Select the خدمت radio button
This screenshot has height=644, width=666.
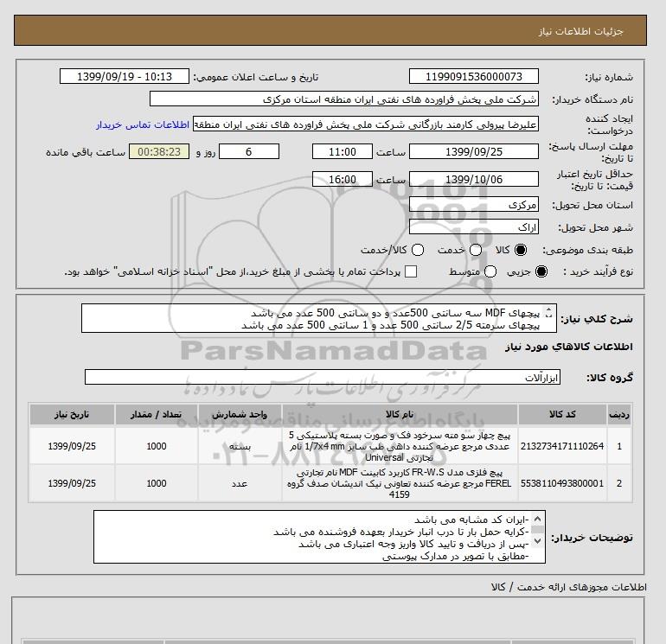tap(476, 250)
